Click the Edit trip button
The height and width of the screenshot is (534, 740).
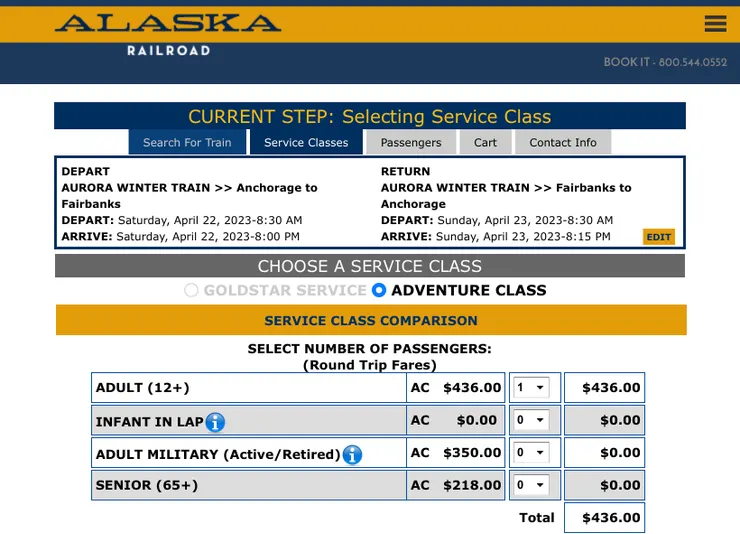[659, 237]
